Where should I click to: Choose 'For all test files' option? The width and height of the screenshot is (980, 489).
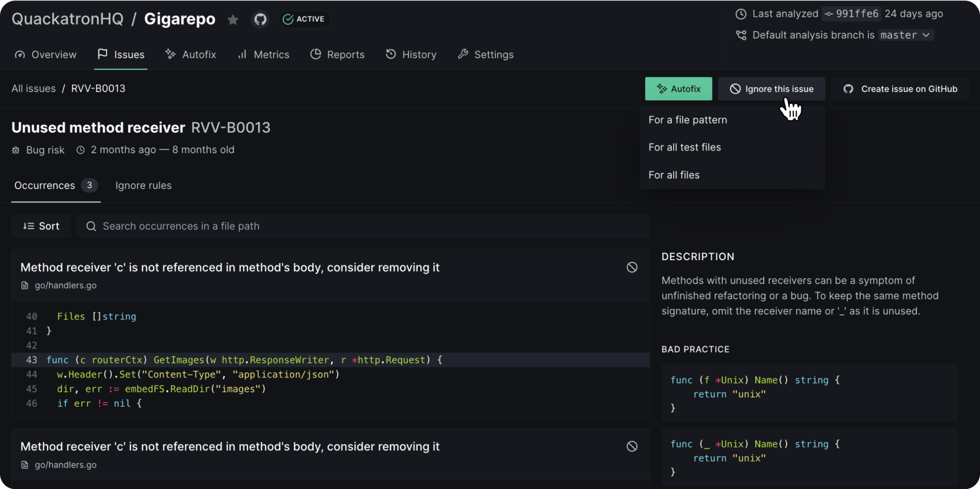(684, 148)
